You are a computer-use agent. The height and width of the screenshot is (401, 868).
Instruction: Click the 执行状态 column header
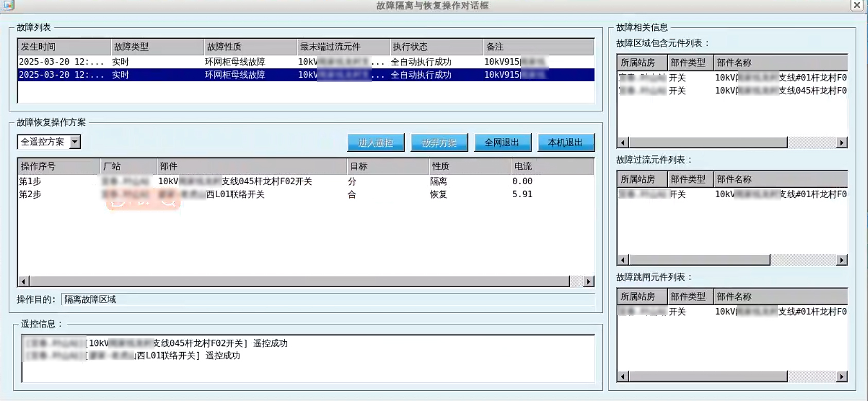point(436,47)
